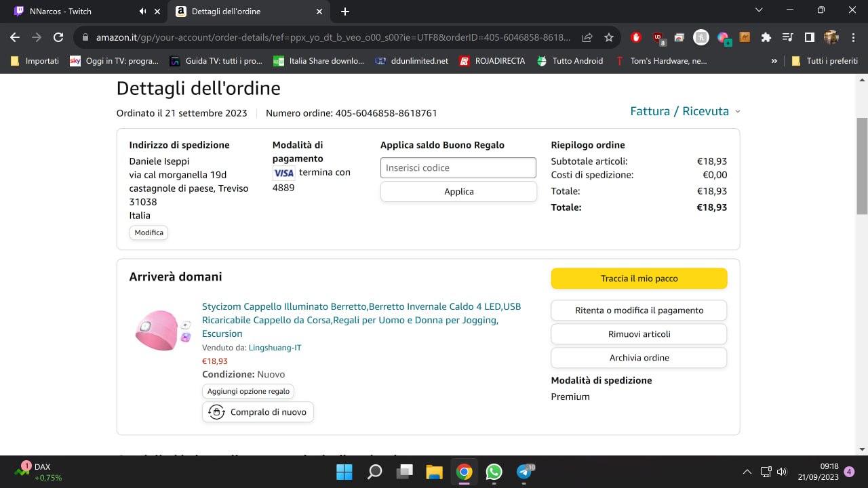Screen dimensions: 868x488
Task: Show hidden system tray icons
Action: pos(747,472)
